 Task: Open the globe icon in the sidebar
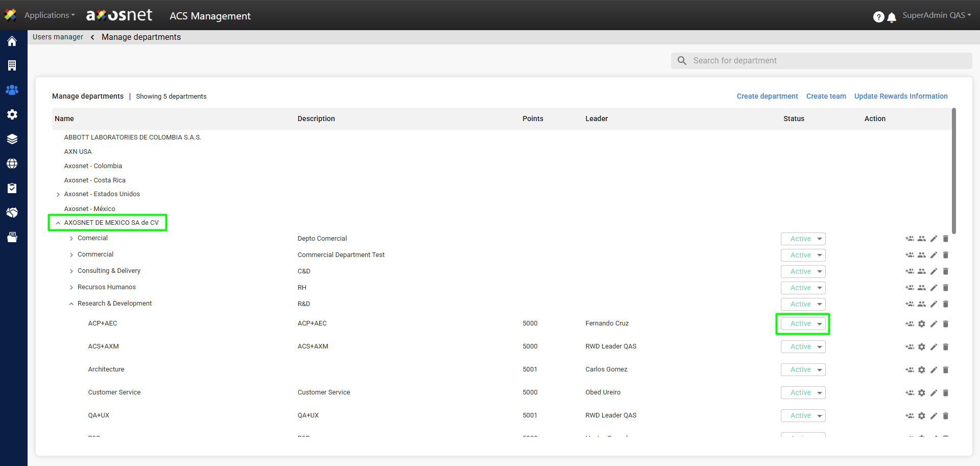[12, 164]
